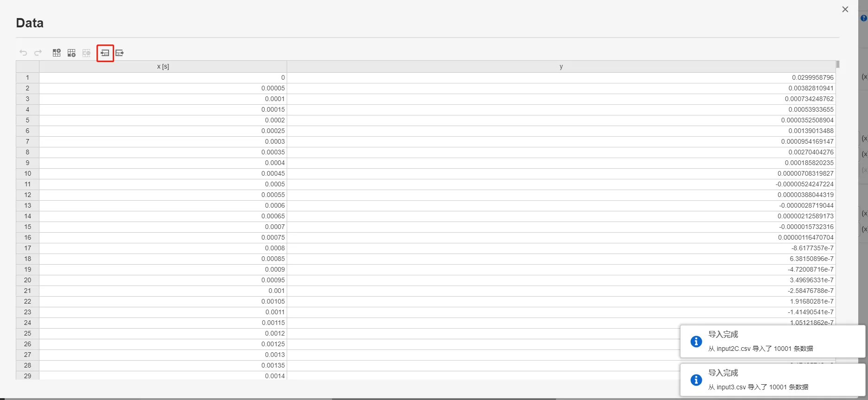Click x cell 0.001
The height and width of the screenshot is (400, 868).
point(163,291)
